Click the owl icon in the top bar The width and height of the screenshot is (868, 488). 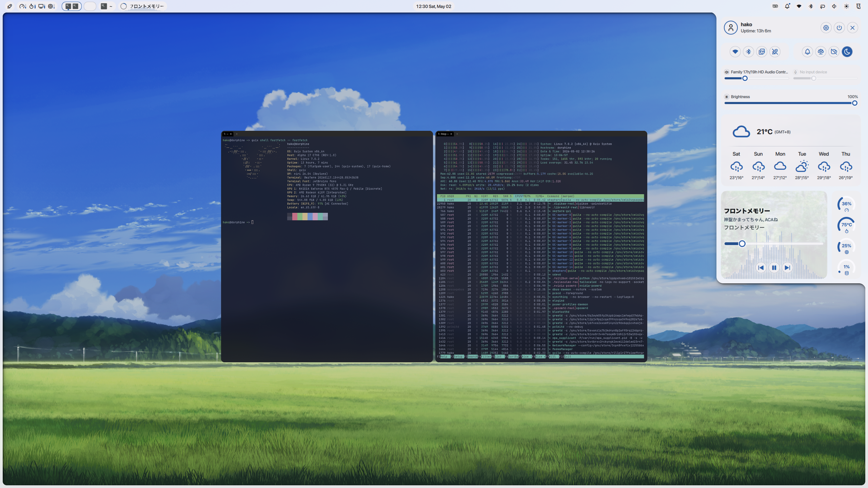(859, 6)
